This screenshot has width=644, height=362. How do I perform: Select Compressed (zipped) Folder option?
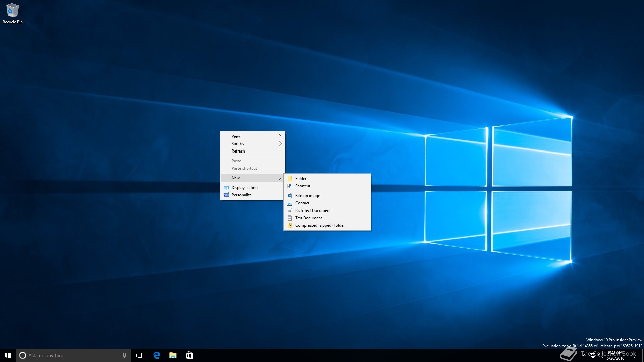pyautogui.click(x=320, y=225)
